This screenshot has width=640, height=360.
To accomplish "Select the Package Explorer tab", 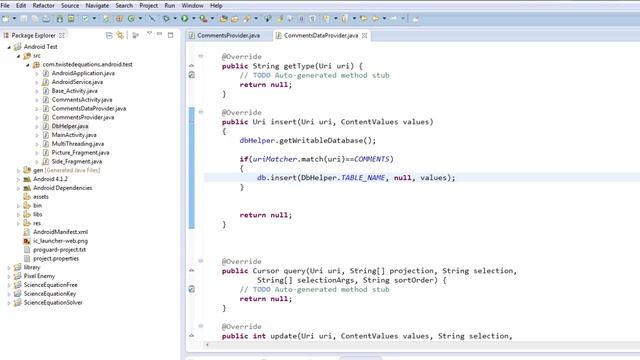I will pos(33,36).
